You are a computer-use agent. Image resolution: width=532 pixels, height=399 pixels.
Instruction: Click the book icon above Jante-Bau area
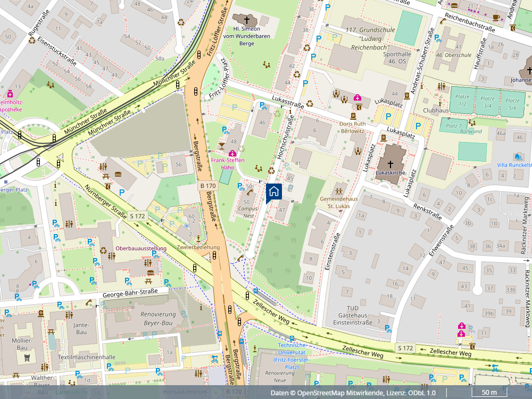point(41,313)
